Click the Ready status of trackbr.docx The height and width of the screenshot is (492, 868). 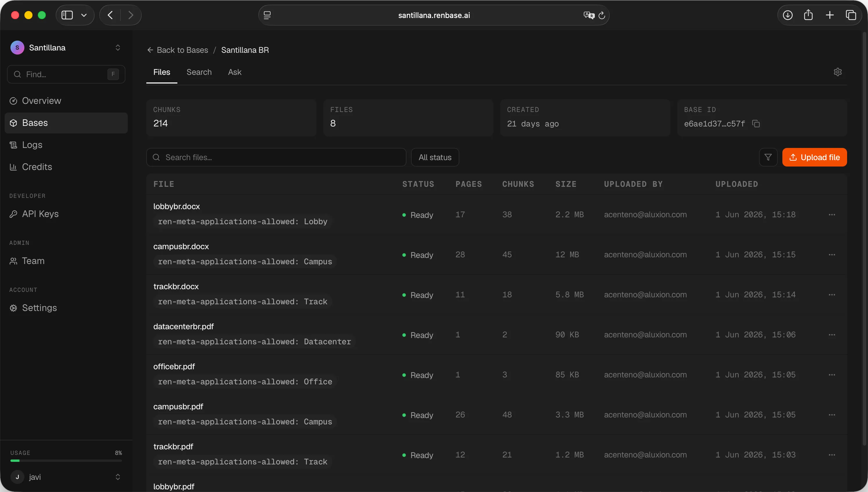[418, 295]
